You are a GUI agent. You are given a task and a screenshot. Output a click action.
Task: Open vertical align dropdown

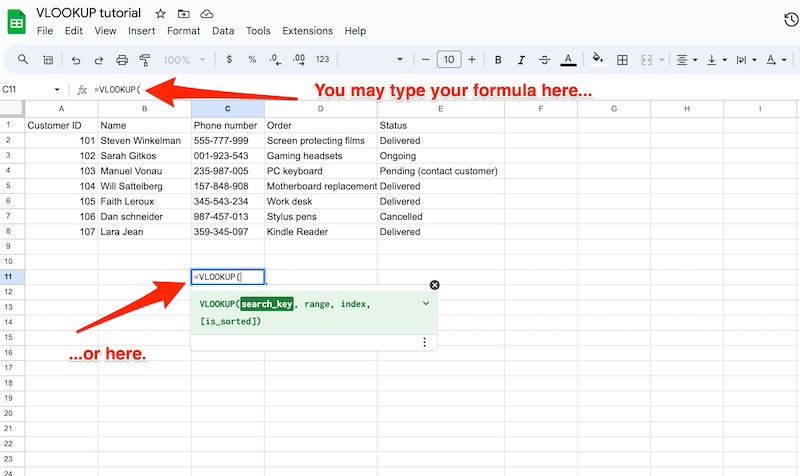coord(716,60)
